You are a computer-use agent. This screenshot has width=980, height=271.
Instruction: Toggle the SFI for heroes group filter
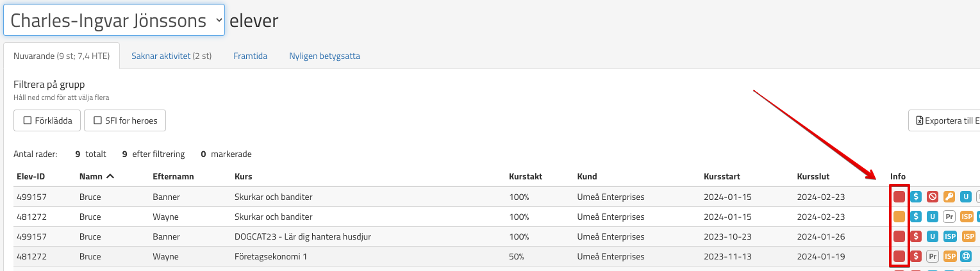tap(125, 120)
